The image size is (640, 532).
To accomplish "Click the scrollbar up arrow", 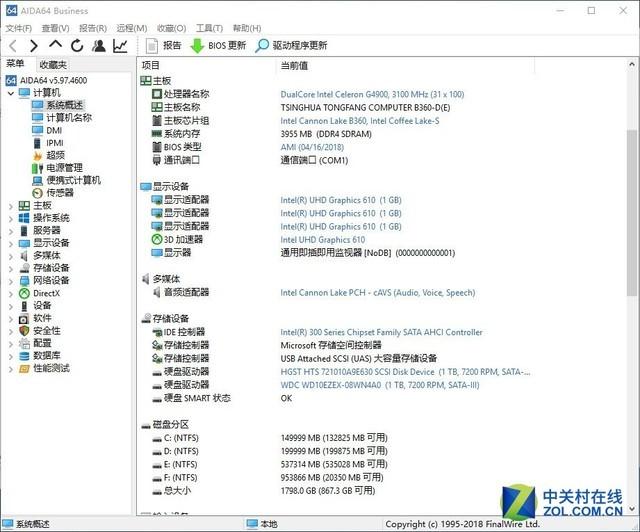I will (x=632, y=65).
